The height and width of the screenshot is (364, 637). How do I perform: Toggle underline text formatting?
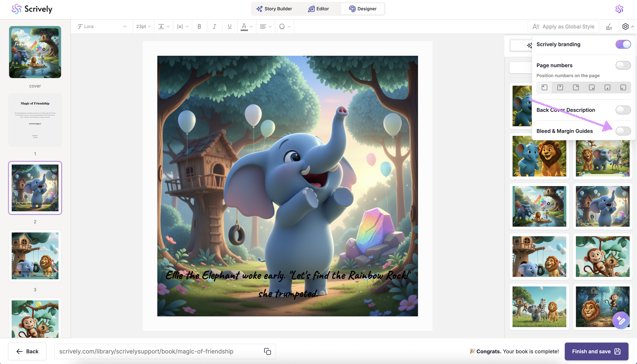(x=230, y=27)
